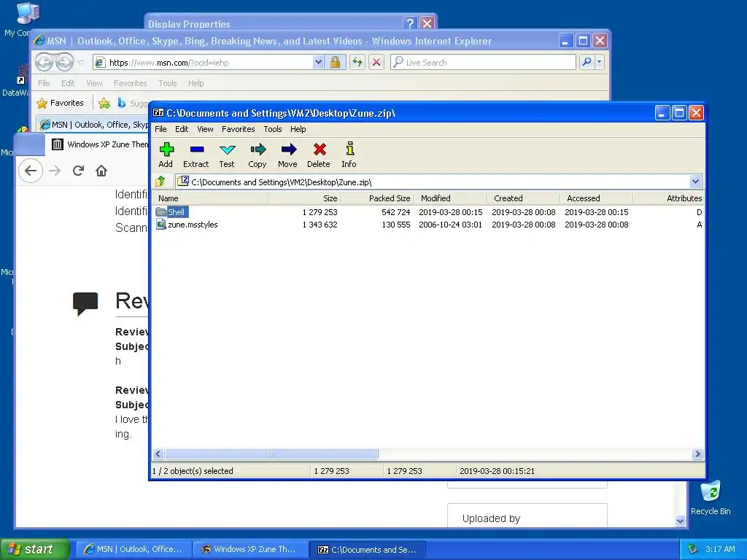Expand the 7-Zip address path dropdown
This screenshot has width=747, height=560.
click(695, 182)
